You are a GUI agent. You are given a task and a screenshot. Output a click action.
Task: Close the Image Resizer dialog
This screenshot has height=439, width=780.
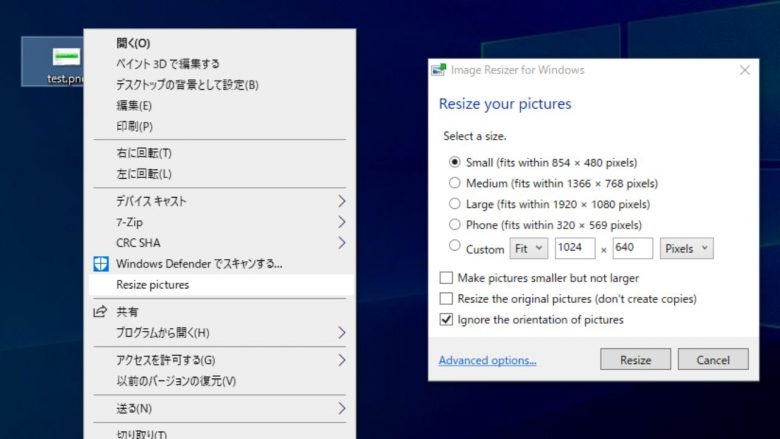click(745, 70)
